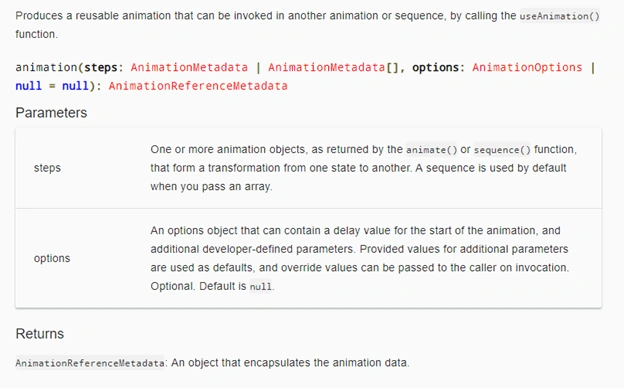
Task: Click the animate() inline code
Action: click(432, 150)
